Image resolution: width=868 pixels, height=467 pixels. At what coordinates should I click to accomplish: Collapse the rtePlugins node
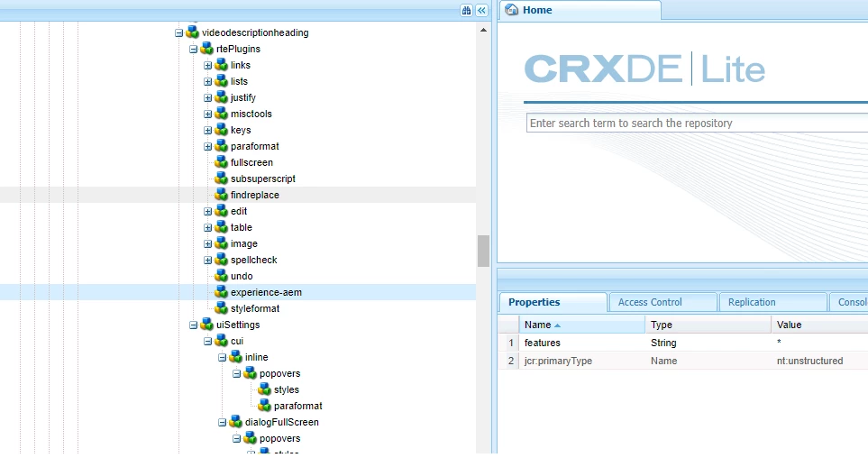[x=193, y=50]
